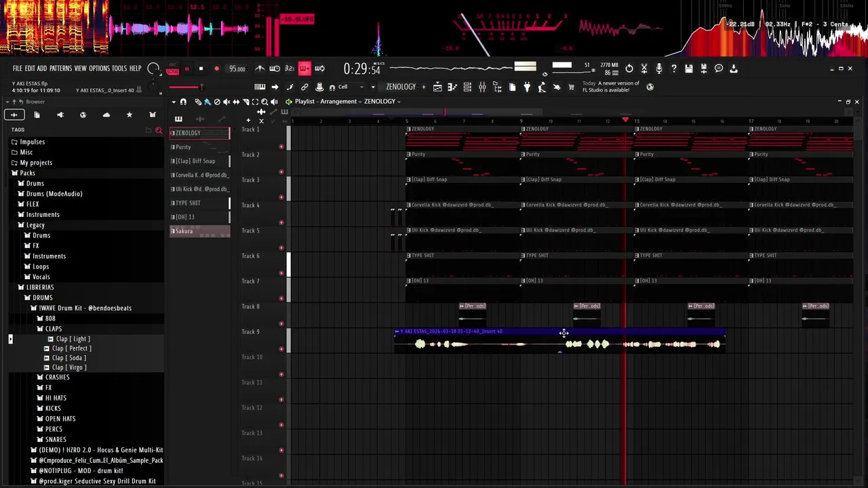This screenshot has height=488, width=868.
Task: Select the playlist Mute tool
Action: pos(226,102)
